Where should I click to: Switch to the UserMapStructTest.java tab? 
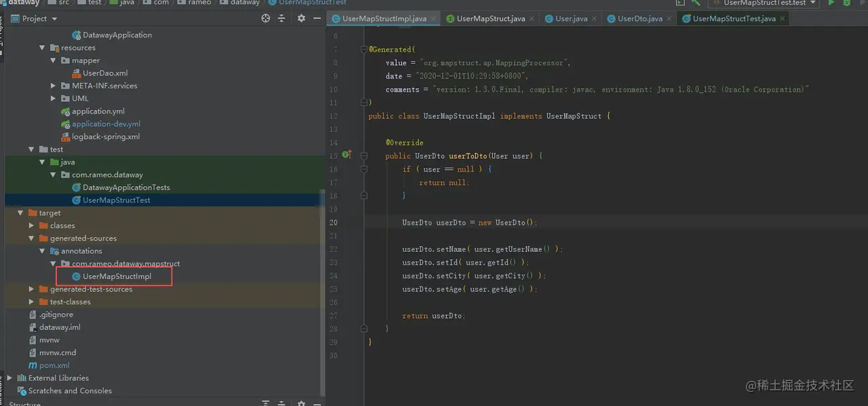734,19
